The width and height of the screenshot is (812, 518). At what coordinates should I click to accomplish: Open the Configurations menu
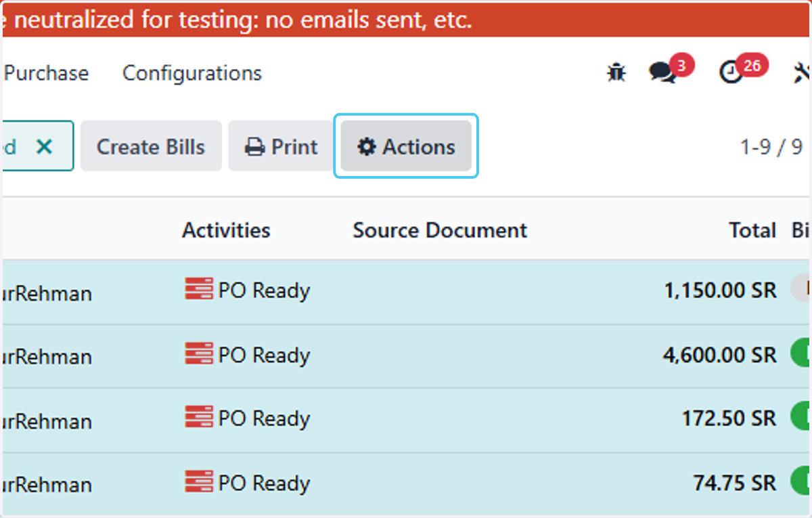tap(192, 73)
